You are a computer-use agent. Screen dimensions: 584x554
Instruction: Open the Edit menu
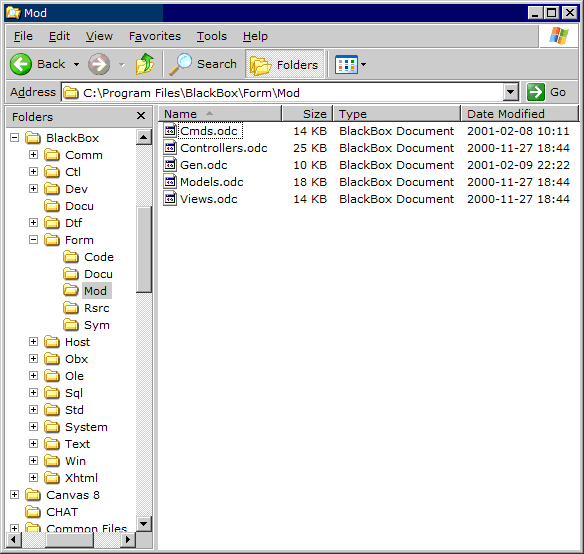[x=59, y=36]
